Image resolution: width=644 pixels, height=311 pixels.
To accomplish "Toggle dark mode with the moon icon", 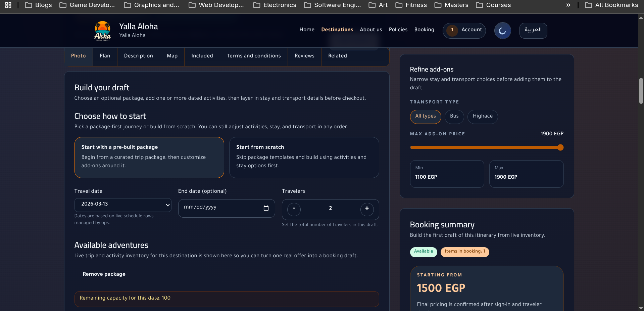I will [x=502, y=30].
